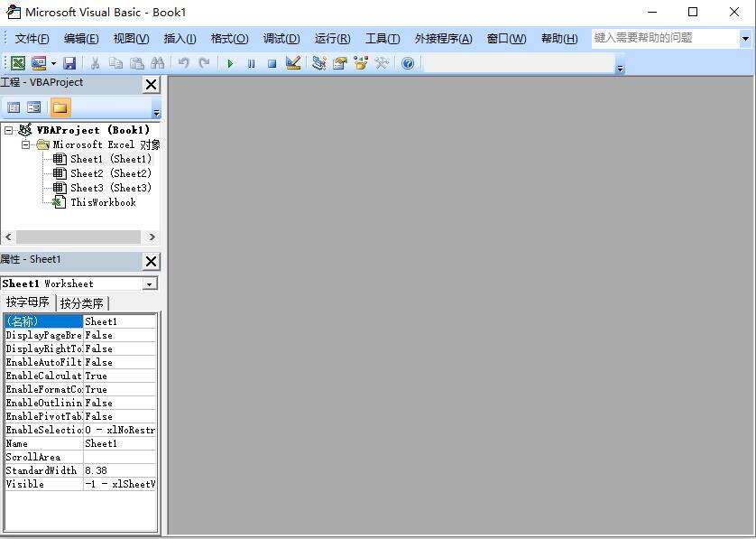The image size is (756, 539).
Task: Click View Object icon in project pane
Action: click(x=33, y=107)
